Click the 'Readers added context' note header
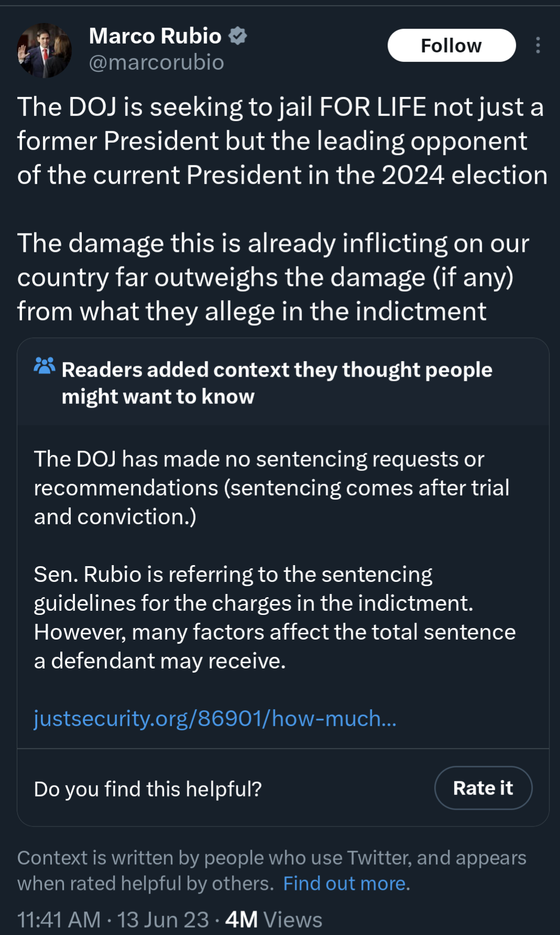560x935 pixels. (277, 383)
